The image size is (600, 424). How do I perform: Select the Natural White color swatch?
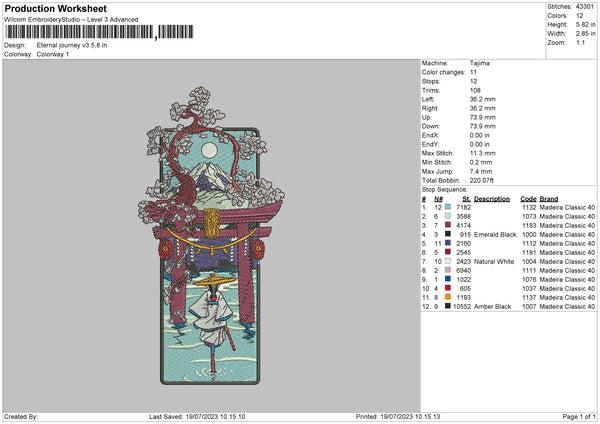point(448,261)
